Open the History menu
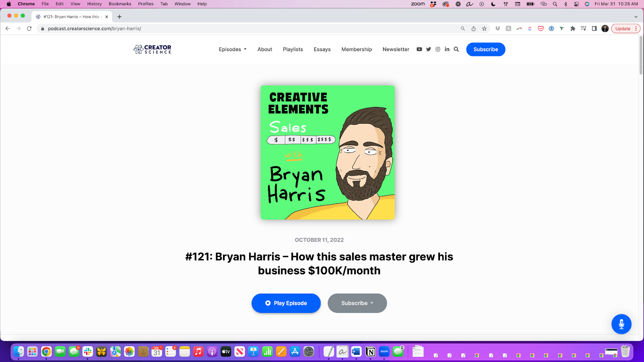The image size is (644, 362). pos(95,4)
